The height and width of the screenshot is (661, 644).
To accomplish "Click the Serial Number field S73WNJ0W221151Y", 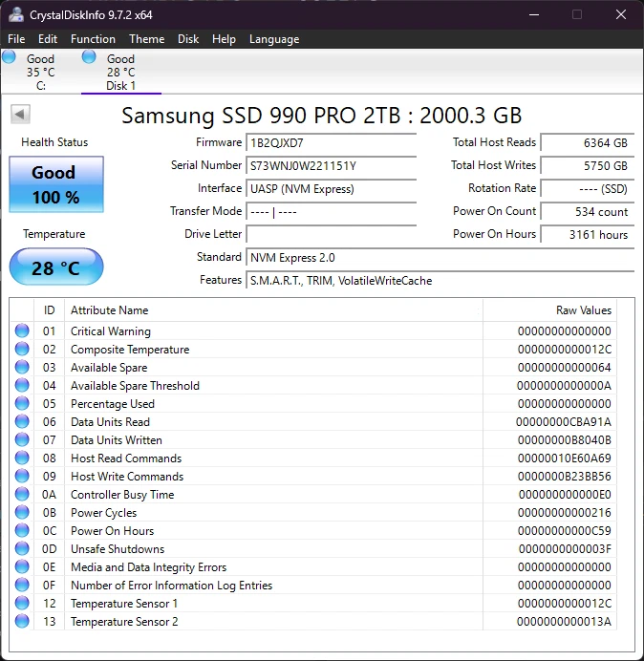I will 331,165.
